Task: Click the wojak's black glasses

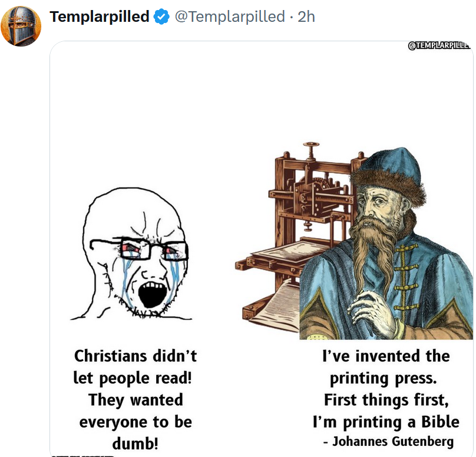Action: [x=141, y=250]
